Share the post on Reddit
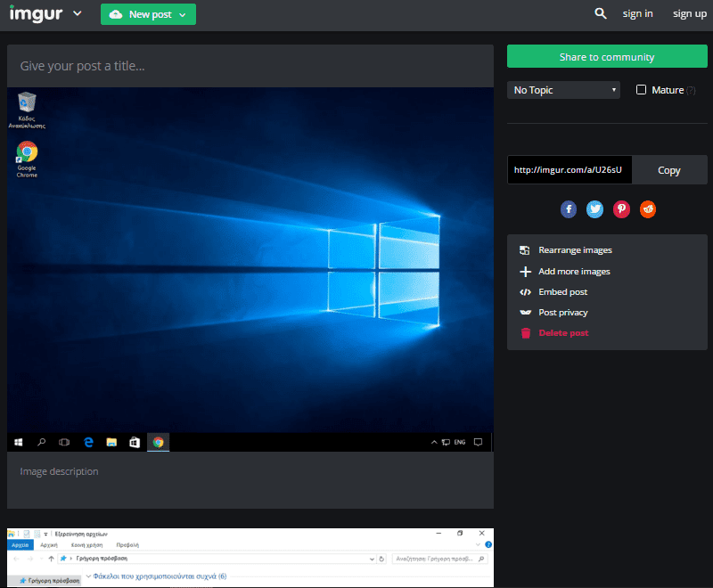Viewport: 713px width, 588px height. pos(648,209)
